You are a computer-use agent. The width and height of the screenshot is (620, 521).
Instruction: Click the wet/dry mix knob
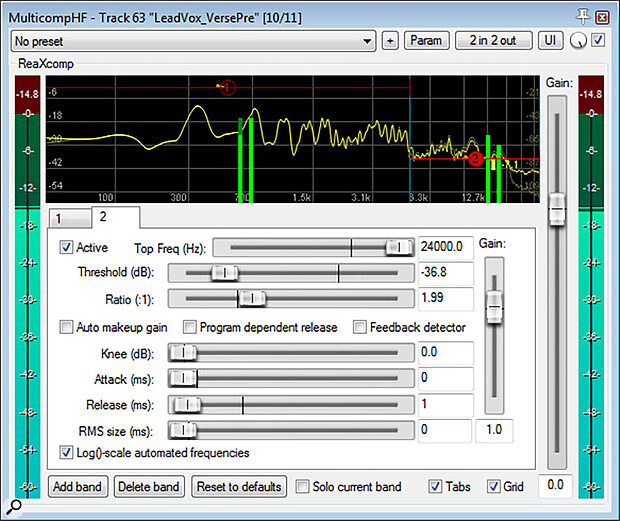pyautogui.click(x=579, y=42)
